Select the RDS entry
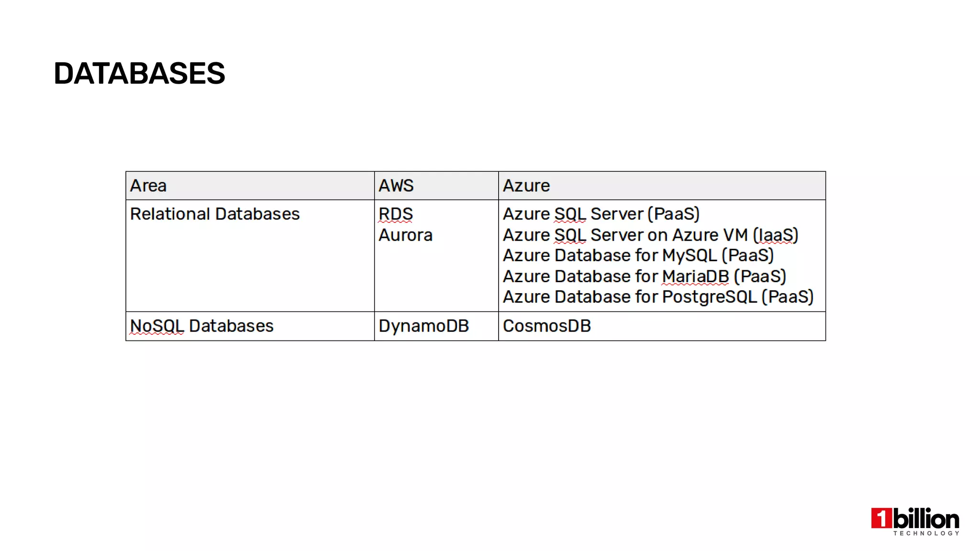This screenshot has width=980, height=551. (x=396, y=214)
